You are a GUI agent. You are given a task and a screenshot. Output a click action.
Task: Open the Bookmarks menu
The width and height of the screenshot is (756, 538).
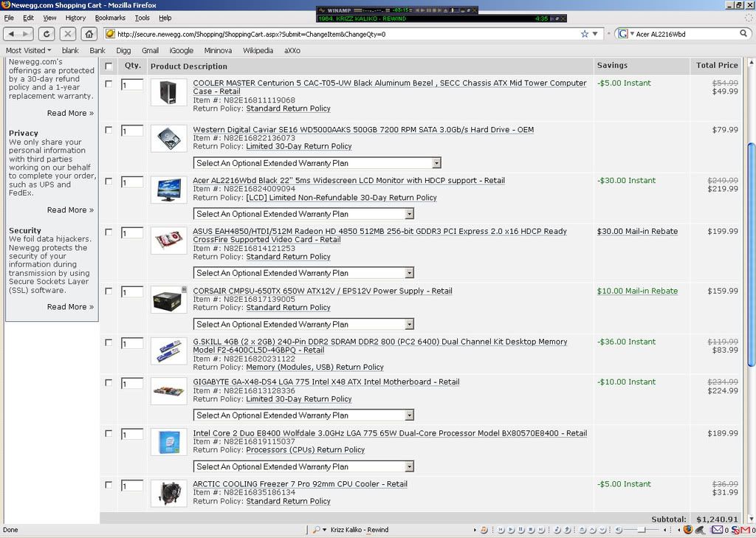[x=110, y=18]
